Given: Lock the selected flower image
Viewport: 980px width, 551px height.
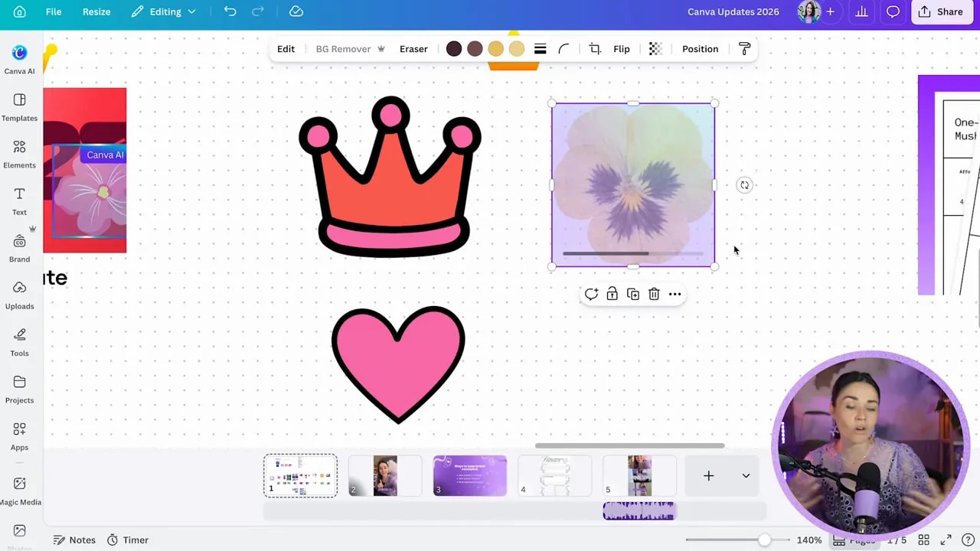Looking at the screenshot, I should pyautogui.click(x=612, y=294).
